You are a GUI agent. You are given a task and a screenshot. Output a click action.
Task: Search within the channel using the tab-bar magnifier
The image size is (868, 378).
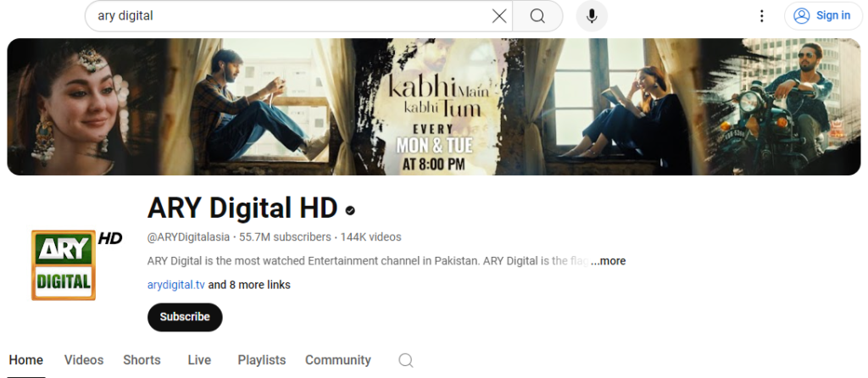pyautogui.click(x=406, y=361)
